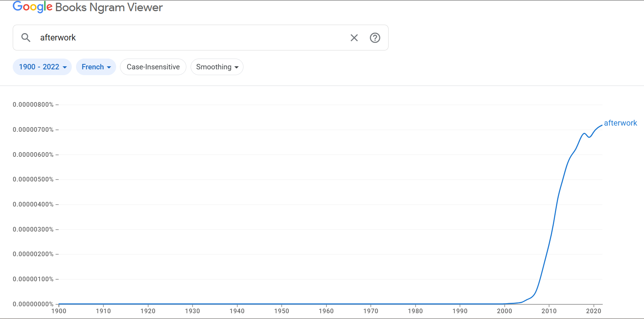Open the French corpus dropdown
Viewport: 644px width, 319px height.
(96, 67)
